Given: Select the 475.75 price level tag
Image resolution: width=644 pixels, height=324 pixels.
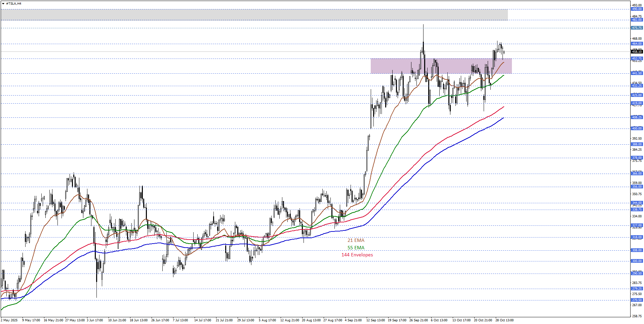Looking at the screenshot, I should click(637, 28).
